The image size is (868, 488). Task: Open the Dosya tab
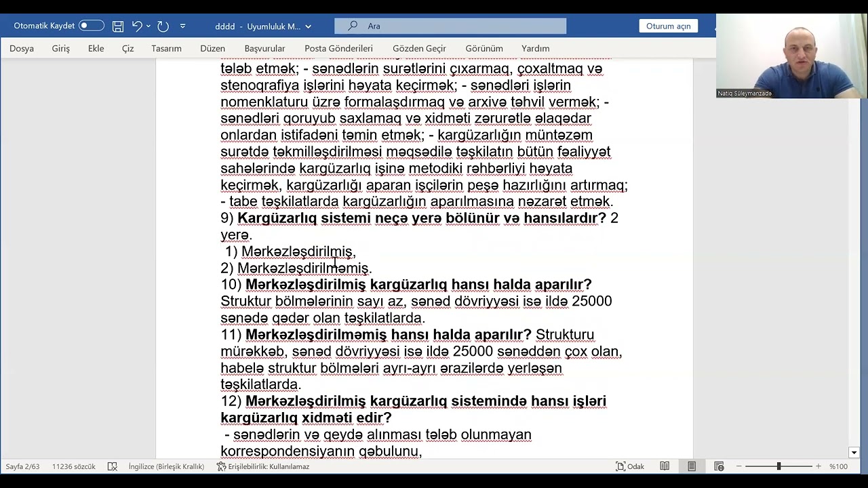[x=22, y=48]
